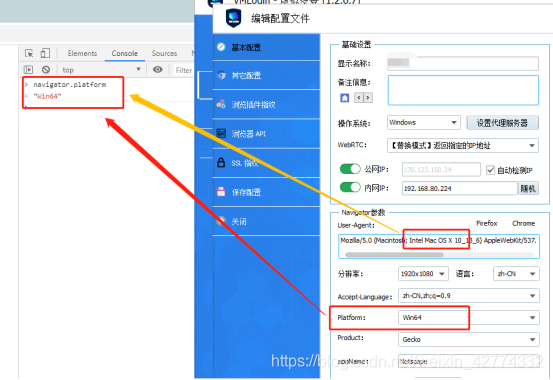Screen dimensions: 553x380
Task: Switch to the Elements tab in DevTools
Action: pos(82,53)
